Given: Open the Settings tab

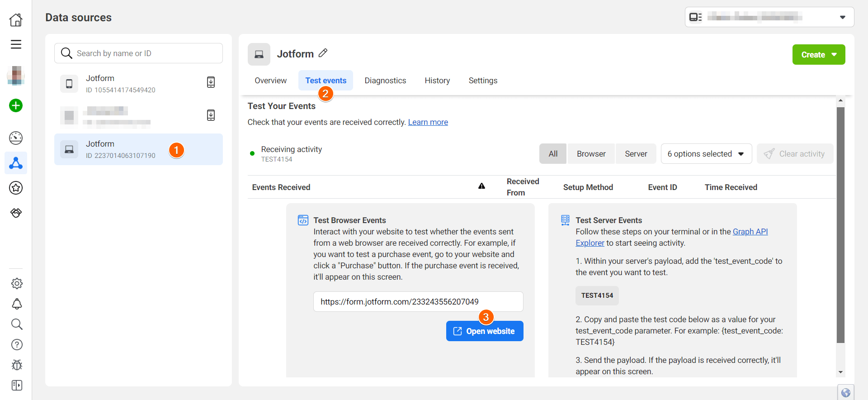Looking at the screenshot, I should tap(483, 81).
